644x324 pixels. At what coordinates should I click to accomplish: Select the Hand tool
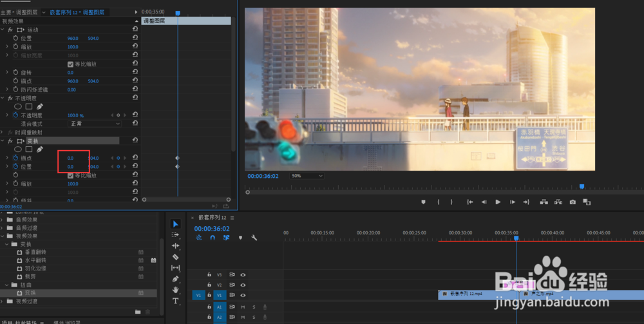tap(176, 290)
